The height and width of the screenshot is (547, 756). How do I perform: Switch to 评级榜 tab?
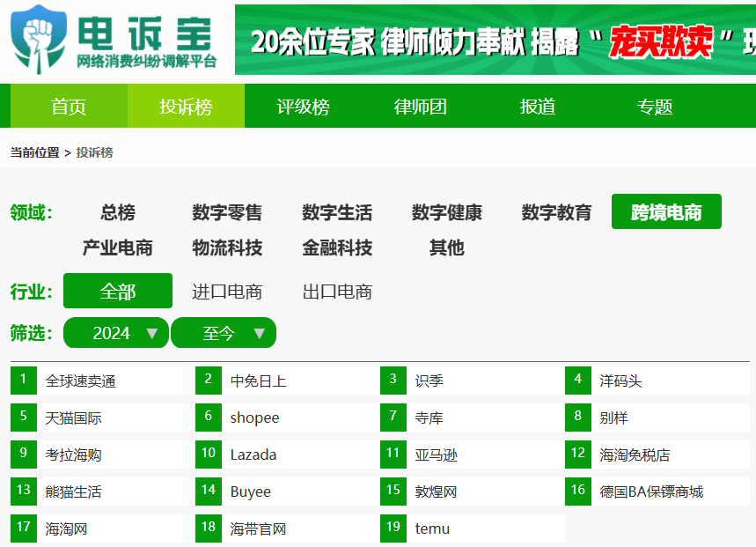pos(304,106)
